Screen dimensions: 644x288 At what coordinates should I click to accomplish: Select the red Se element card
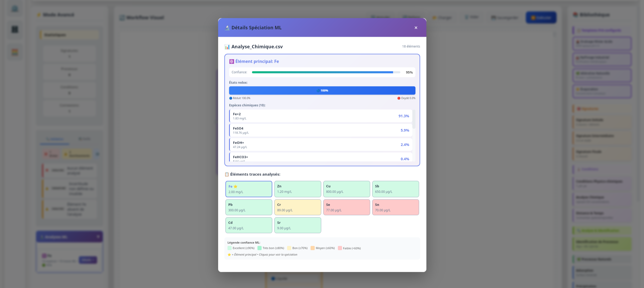pyautogui.click(x=346, y=207)
